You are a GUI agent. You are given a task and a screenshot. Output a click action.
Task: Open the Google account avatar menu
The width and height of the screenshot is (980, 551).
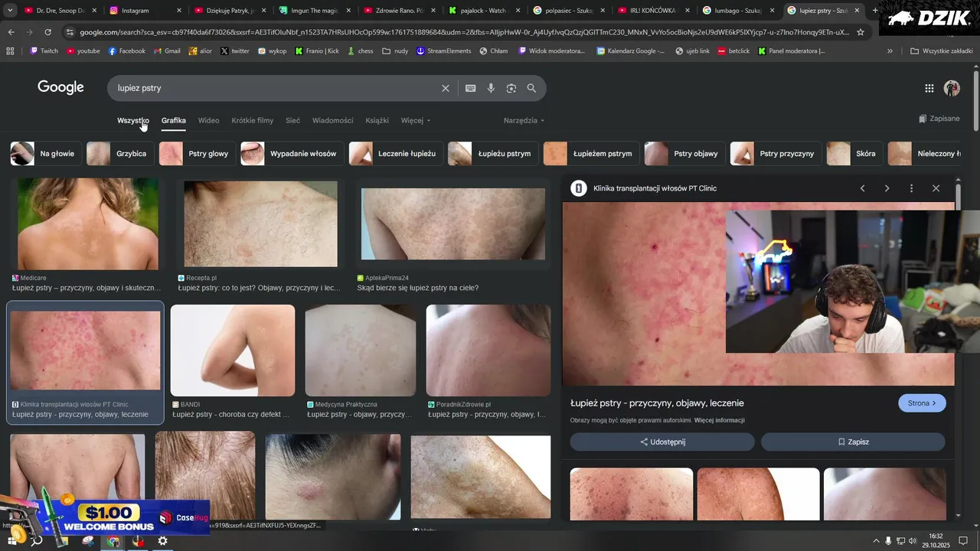(952, 88)
